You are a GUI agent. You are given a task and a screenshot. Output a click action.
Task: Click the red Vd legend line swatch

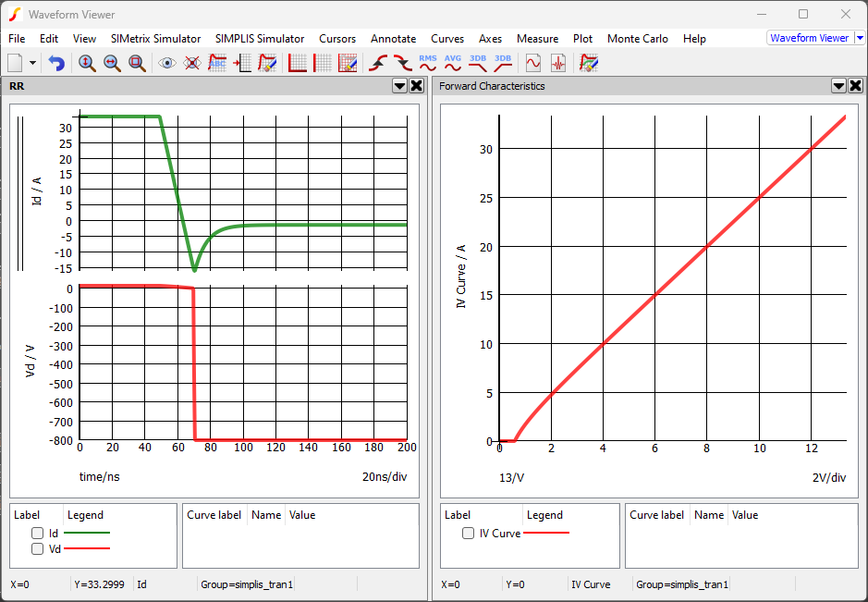86,549
